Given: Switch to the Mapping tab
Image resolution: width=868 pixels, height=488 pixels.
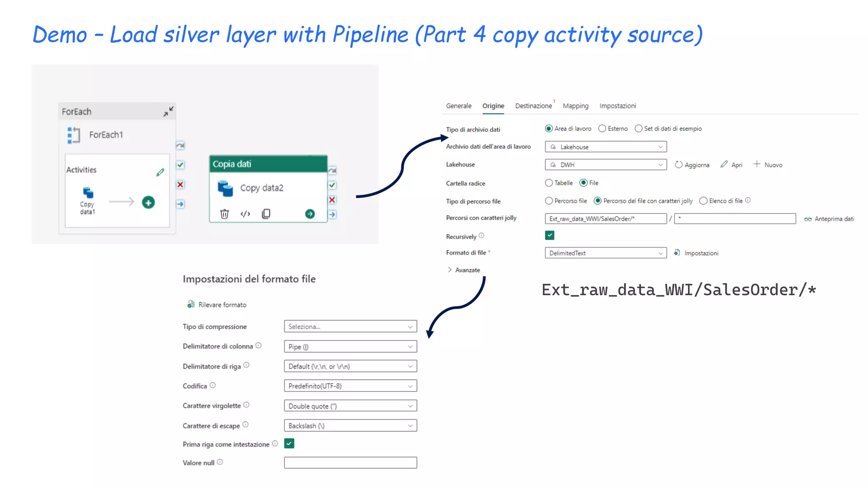Looking at the screenshot, I should [576, 106].
